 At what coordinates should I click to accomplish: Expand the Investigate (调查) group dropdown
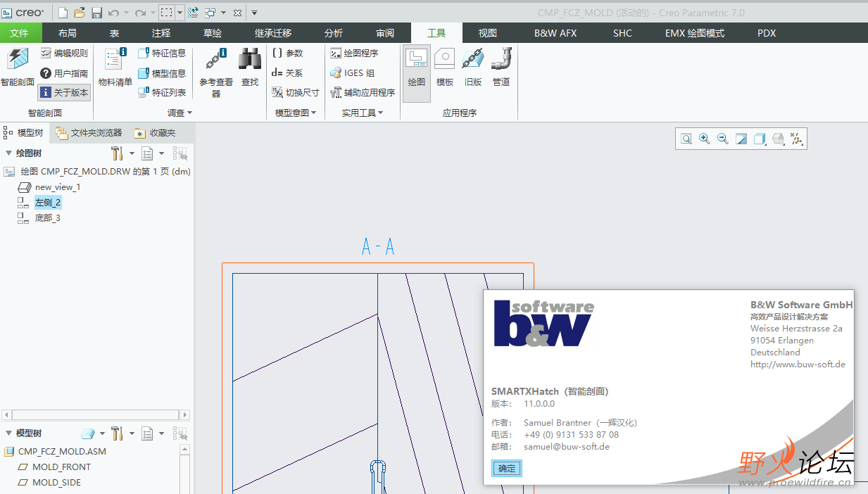pyautogui.click(x=180, y=113)
